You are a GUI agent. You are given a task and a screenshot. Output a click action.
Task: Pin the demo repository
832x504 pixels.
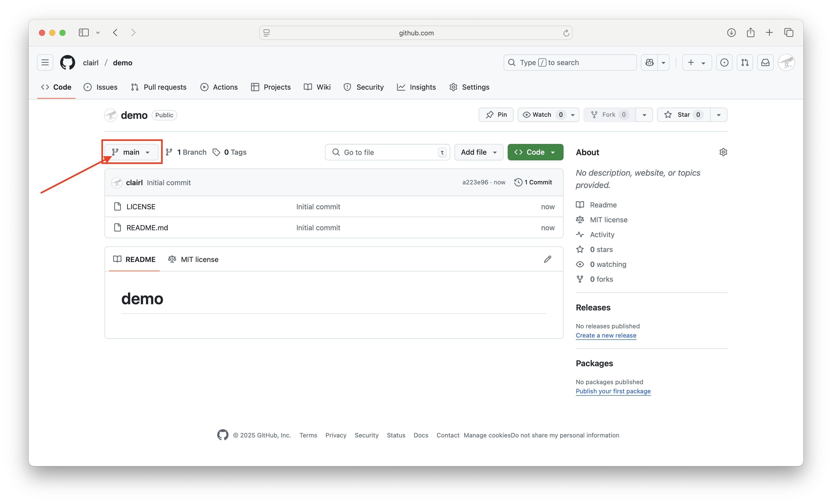[x=496, y=115]
